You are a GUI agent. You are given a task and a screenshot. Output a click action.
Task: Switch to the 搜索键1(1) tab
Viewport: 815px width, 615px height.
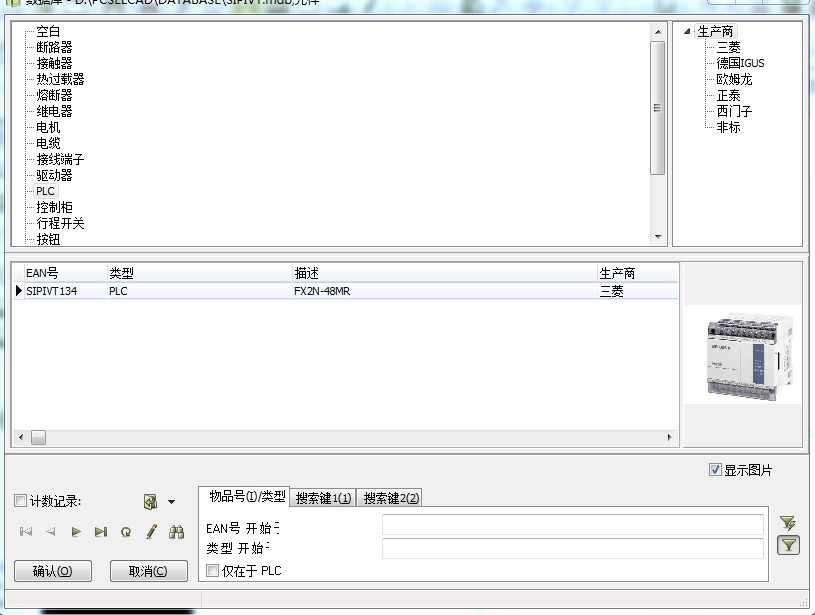[323, 498]
